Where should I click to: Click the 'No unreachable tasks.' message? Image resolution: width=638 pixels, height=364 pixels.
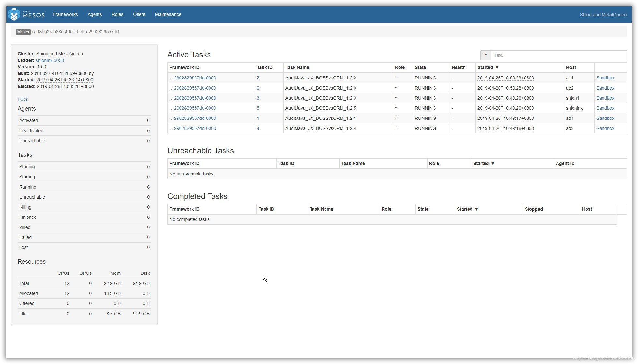[192, 174]
